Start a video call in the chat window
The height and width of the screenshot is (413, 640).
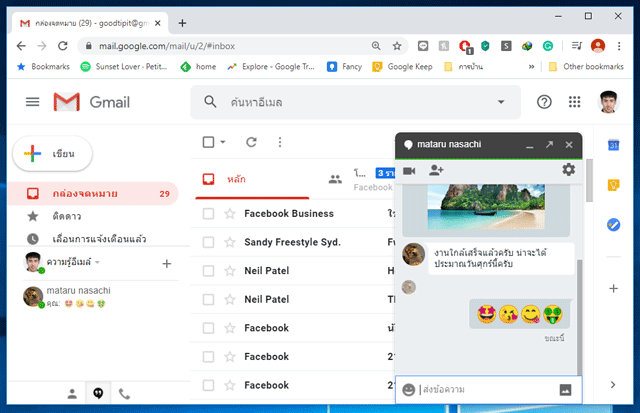tap(409, 171)
